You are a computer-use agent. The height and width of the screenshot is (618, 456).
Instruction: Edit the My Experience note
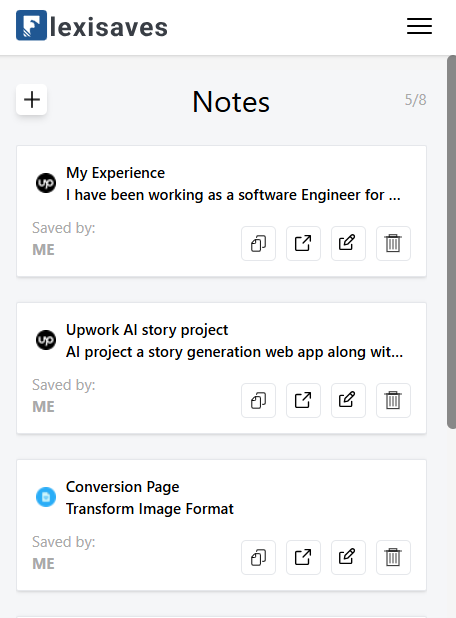[x=348, y=243]
